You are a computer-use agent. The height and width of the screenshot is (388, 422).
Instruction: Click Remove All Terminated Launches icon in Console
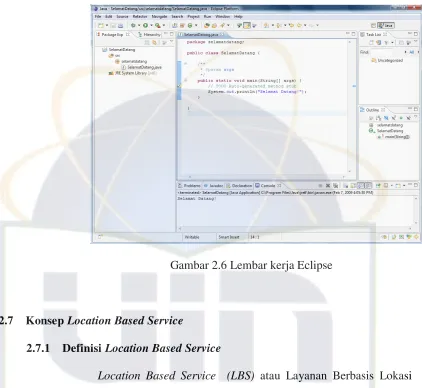pyautogui.click(x=335, y=186)
